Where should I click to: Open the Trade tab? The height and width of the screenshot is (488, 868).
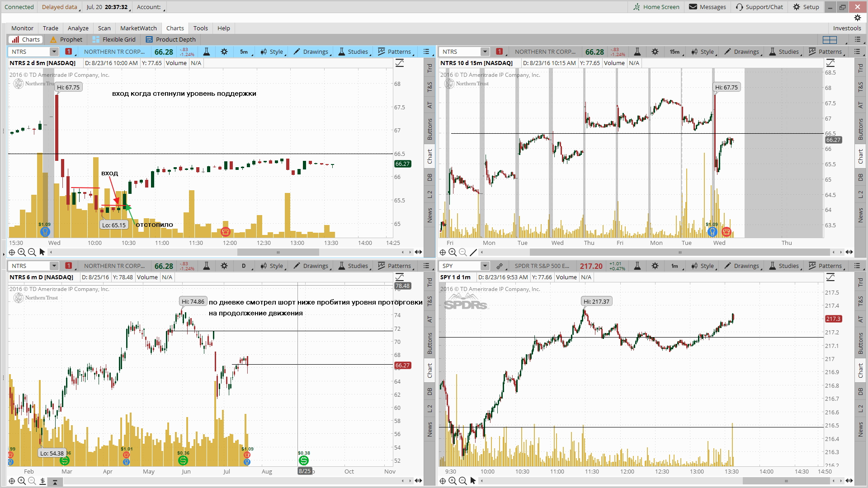51,28
